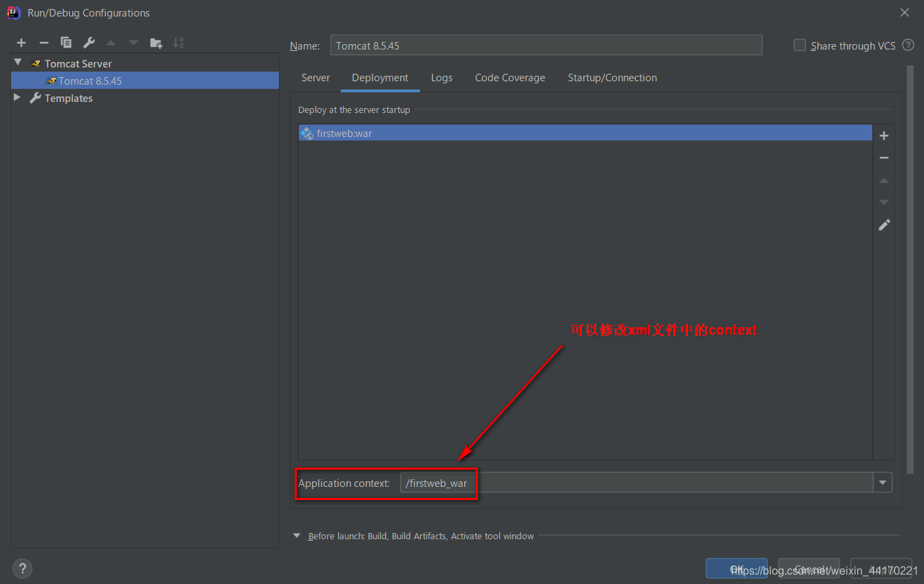Move configuration up in left toolbar
The height and width of the screenshot is (584, 924).
point(111,43)
